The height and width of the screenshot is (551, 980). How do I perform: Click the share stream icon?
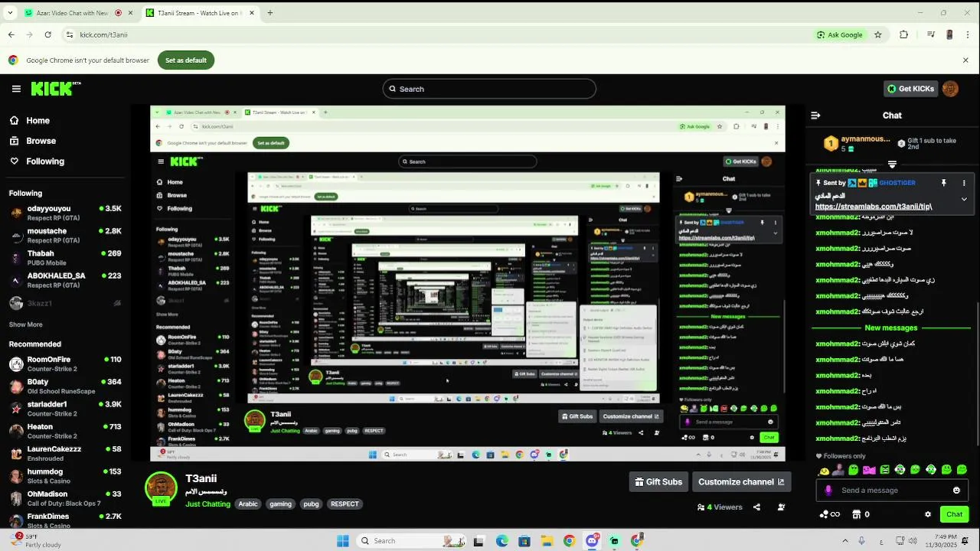click(756, 507)
